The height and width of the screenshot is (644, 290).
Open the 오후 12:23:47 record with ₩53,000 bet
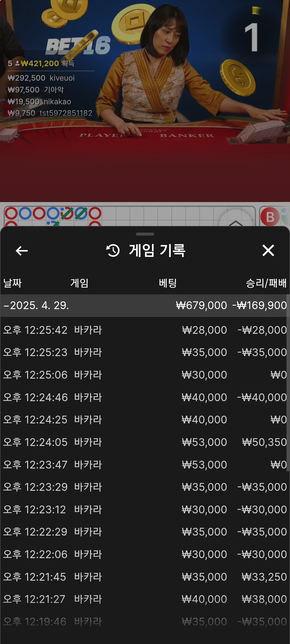pyautogui.click(x=145, y=465)
